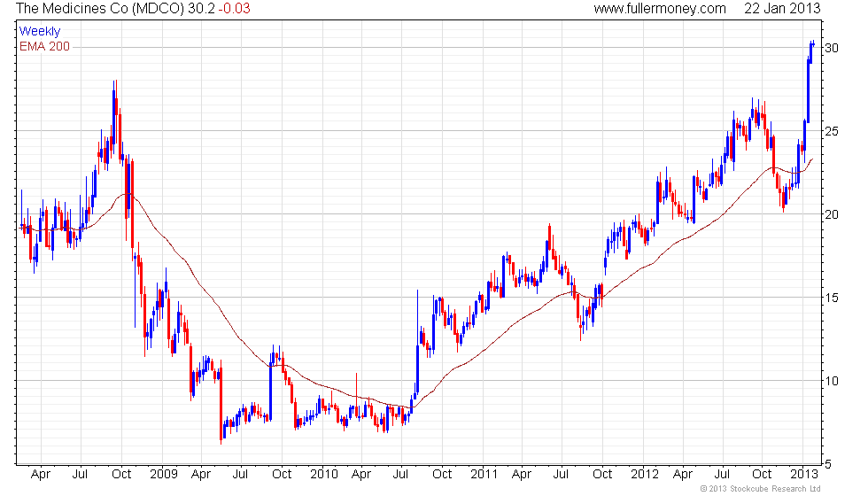Click the x-axis label '2009'
The width and height of the screenshot is (868, 496).
tap(163, 475)
